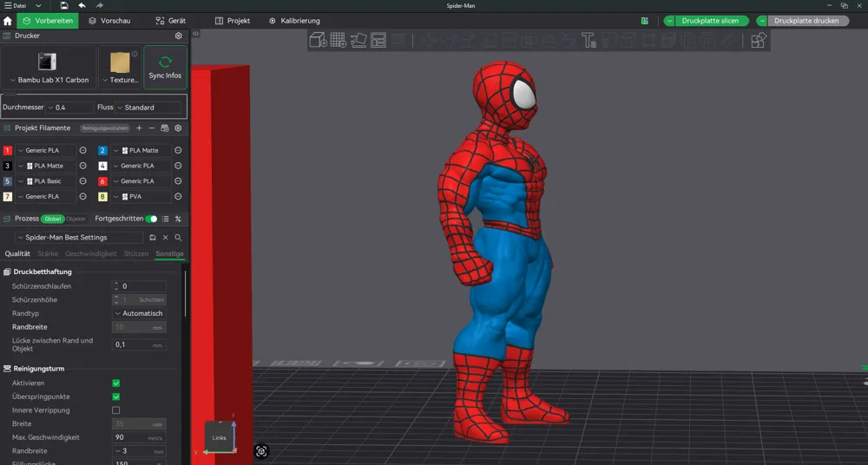Switch process scope to Global

pos(53,219)
